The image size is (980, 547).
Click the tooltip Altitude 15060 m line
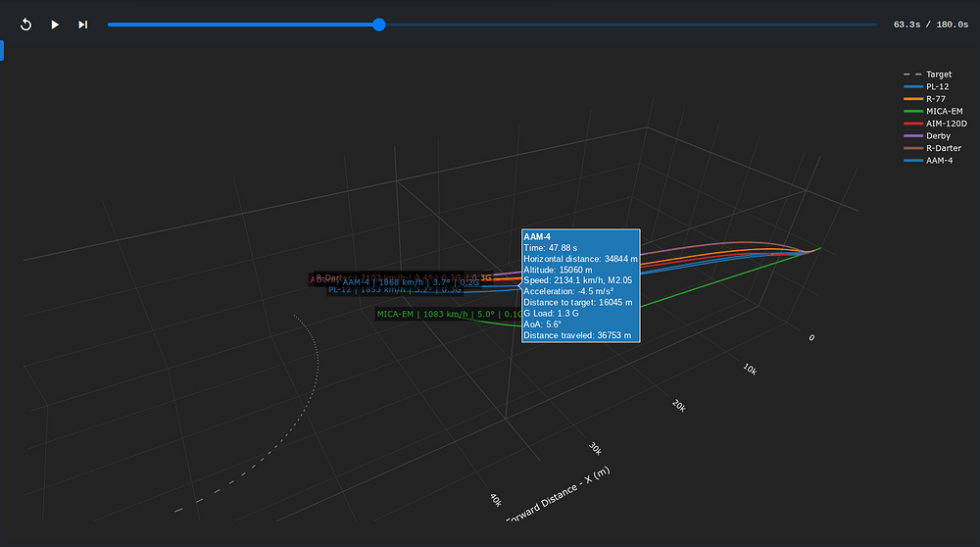(558, 270)
